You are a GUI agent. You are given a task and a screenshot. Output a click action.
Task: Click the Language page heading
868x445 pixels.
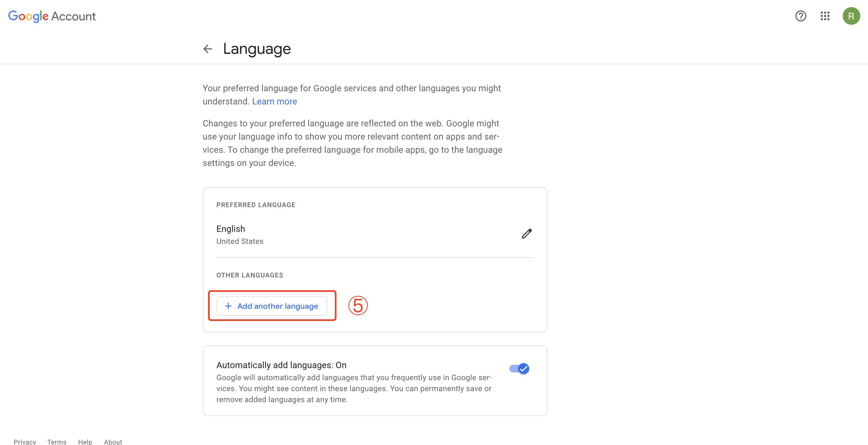[257, 49]
